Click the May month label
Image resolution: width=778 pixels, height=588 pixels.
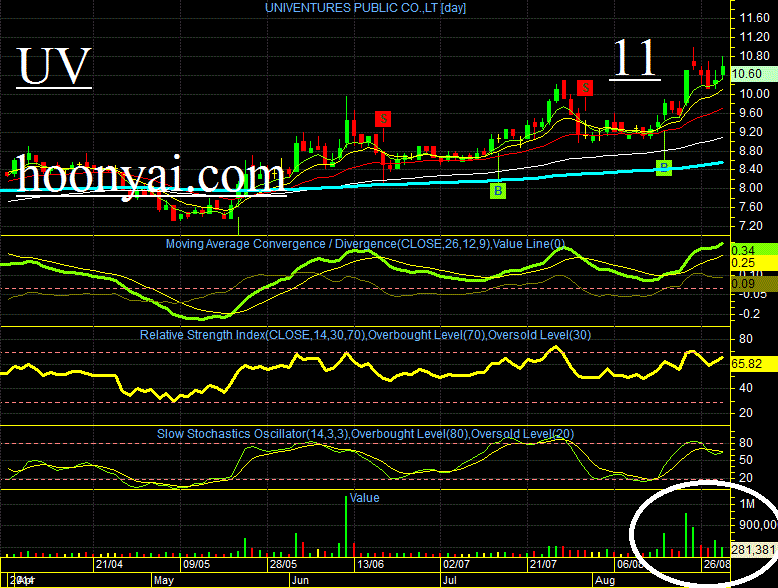pyautogui.click(x=163, y=580)
